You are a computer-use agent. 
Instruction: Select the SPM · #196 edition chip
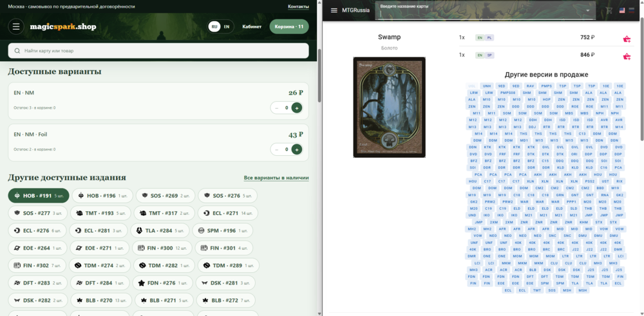point(223,230)
